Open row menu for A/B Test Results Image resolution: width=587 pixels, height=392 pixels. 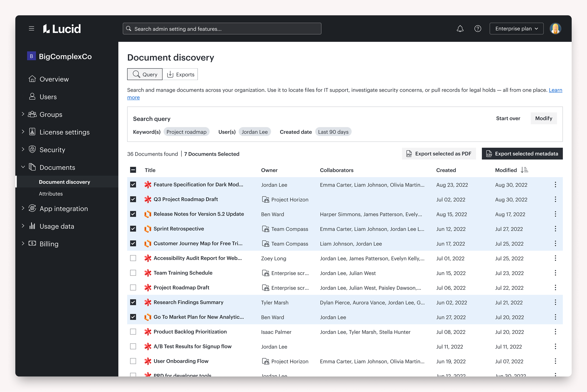[555, 346]
